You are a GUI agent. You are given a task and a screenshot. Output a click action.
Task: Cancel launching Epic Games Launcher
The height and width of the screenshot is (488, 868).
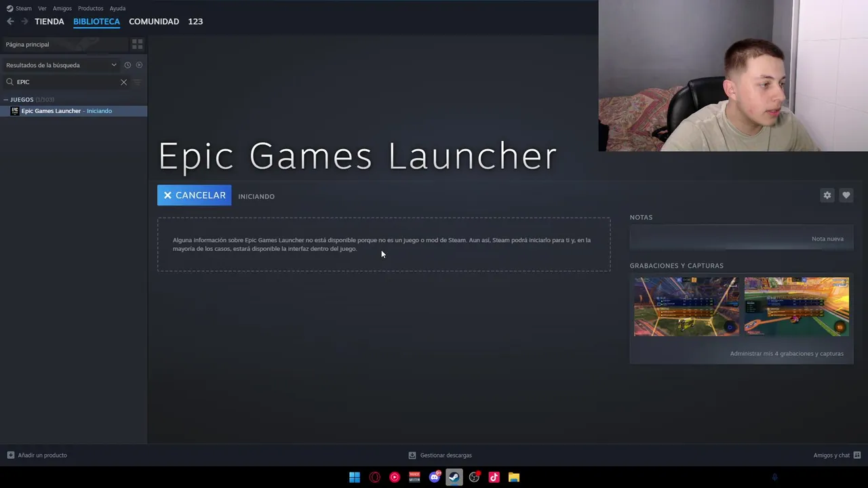click(x=194, y=195)
